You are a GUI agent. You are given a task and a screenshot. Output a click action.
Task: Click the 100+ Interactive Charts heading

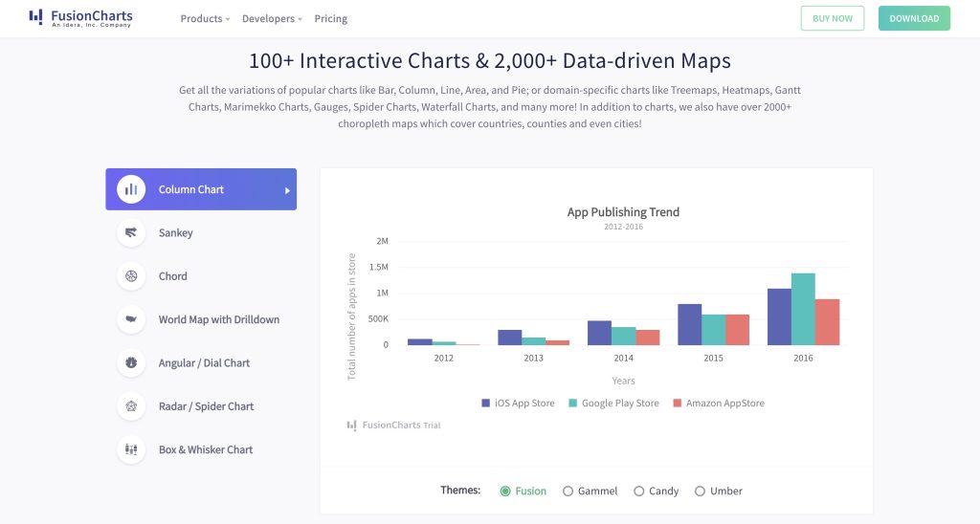click(490, 60)
